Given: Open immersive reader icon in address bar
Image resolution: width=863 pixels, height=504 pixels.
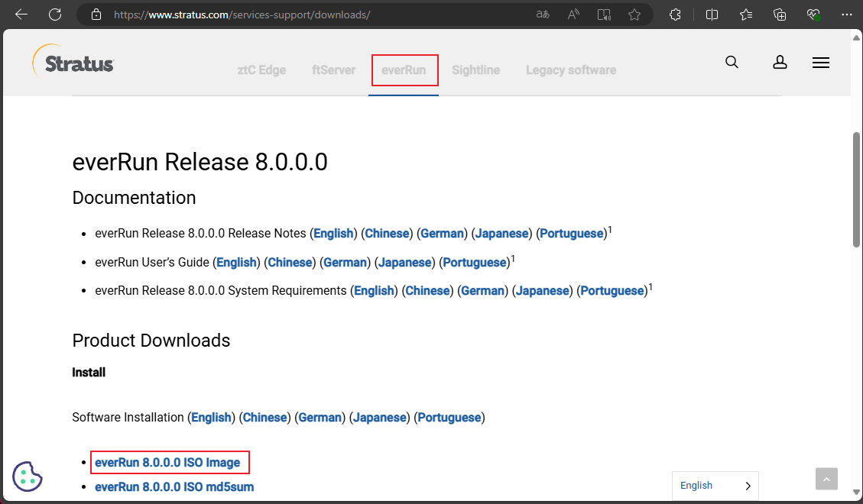Looking at the screenshot, I should tap(604, 15).
